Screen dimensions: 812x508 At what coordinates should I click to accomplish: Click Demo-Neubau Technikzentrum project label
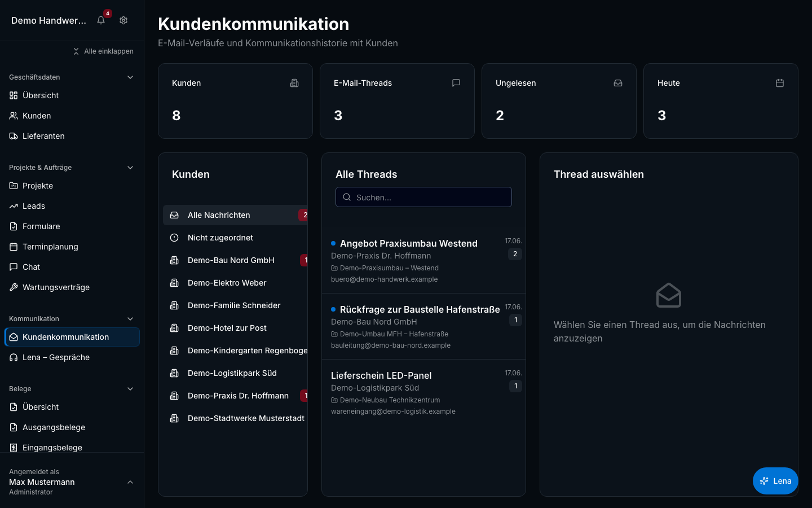[x=390, y=400]
